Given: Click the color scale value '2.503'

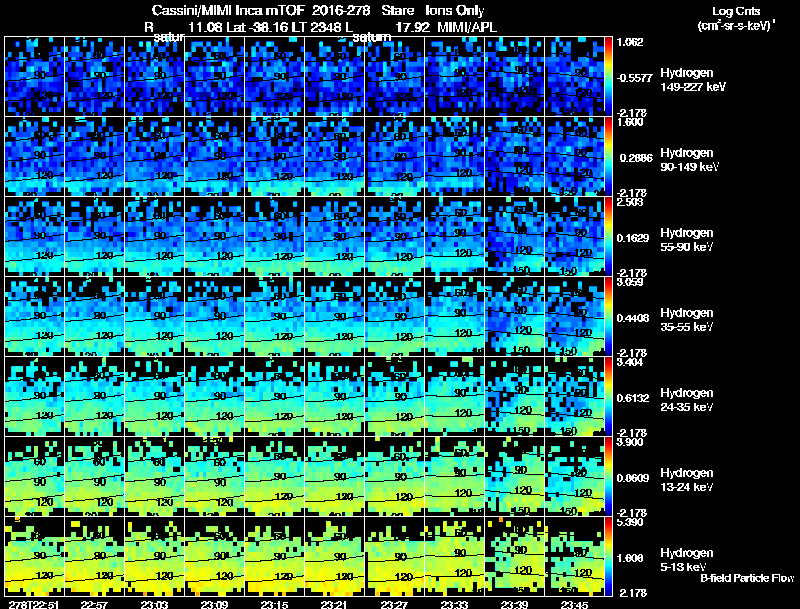Looking at the screenshot, I should tap(631, 202).
